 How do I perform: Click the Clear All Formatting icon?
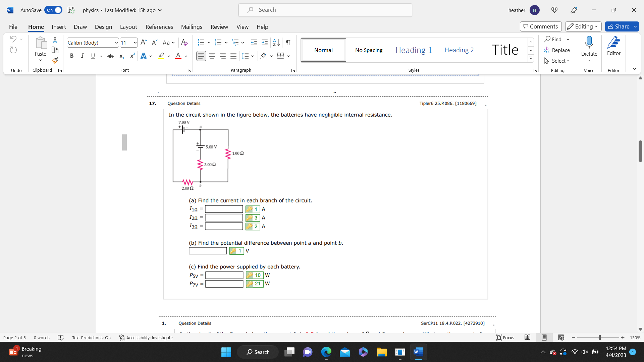point(184,43)
